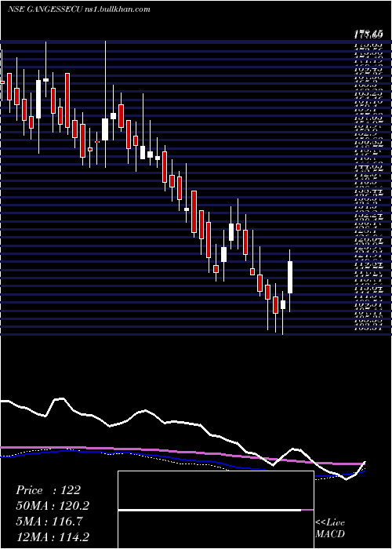This screenshot has width=392, height=549.
Task: Click the ns1.bullkhan.com watermark text
Action: pos(118,9)
